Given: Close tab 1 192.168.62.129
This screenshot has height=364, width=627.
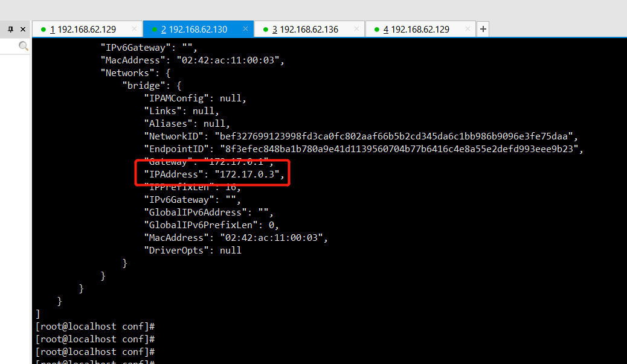Looking at the screenshot, I should [135, 28].
